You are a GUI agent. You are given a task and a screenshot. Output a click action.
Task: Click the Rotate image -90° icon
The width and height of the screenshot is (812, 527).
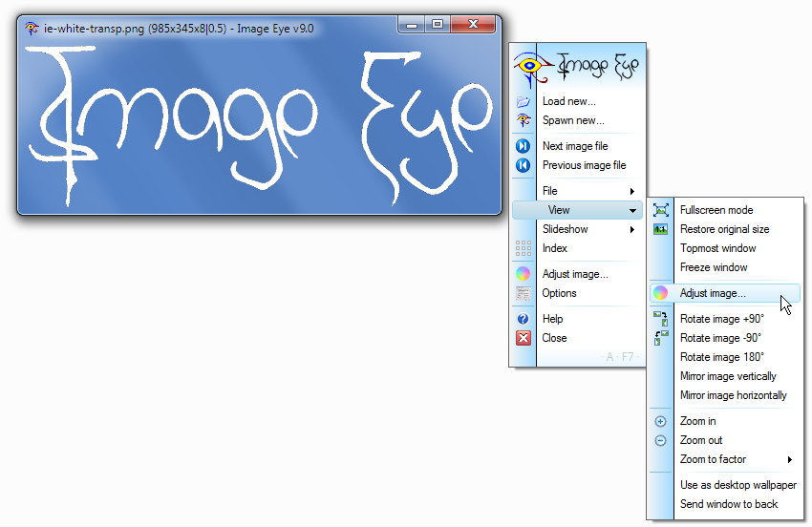(661, 338)
